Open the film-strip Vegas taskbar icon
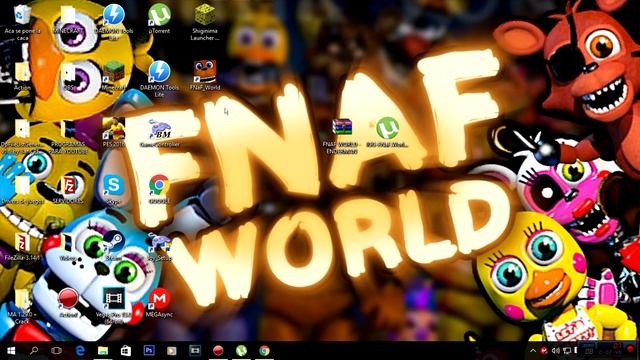This screenshot has height=360, width=640. 195,351
